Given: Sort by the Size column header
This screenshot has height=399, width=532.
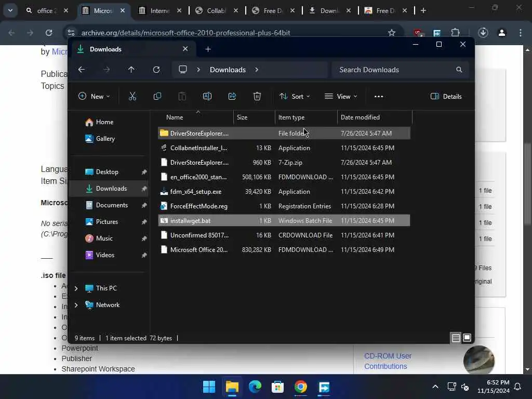Looking at the screenshot, I should 254,117.
